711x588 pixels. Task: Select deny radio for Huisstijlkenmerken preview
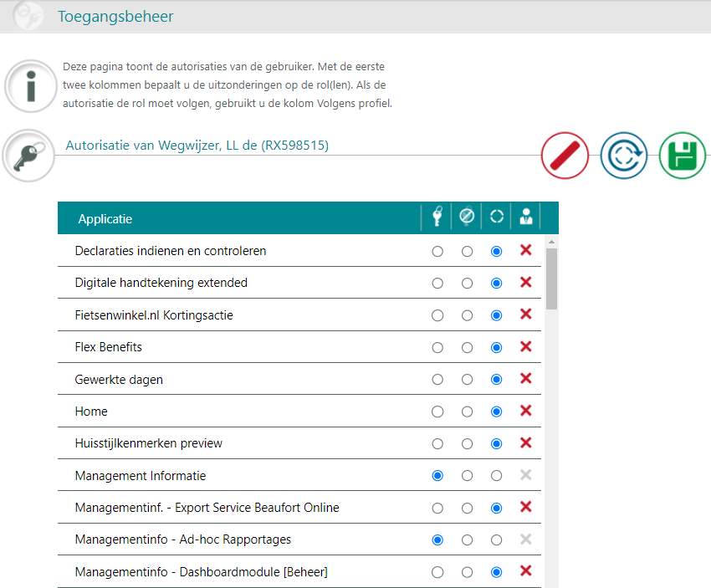tap(467, 444)
